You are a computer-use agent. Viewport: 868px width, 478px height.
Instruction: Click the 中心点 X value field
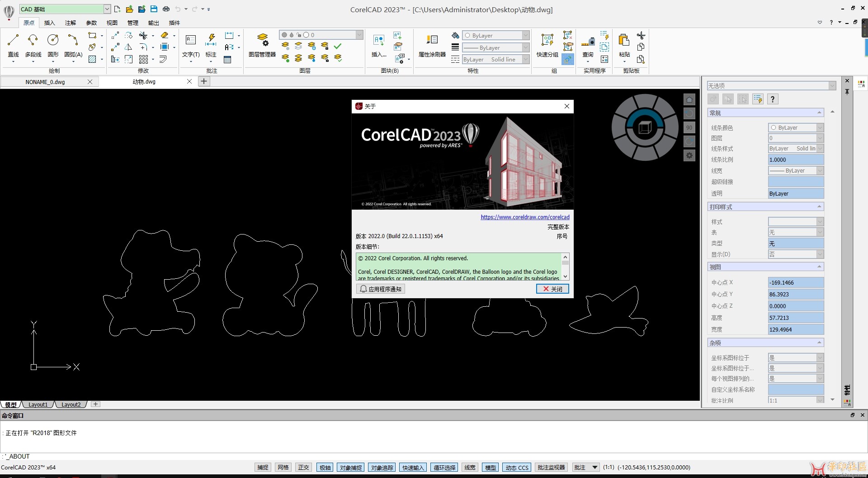click(x=796, y=282)
